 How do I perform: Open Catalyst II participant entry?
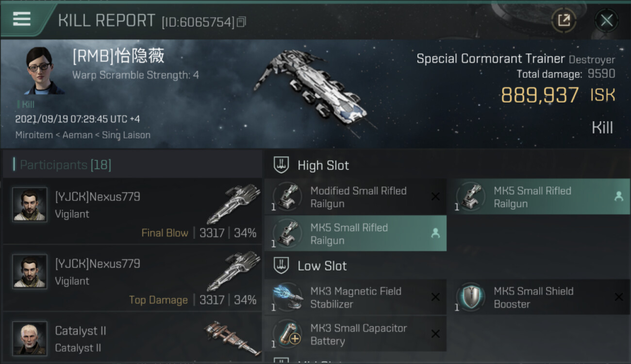tap(132, 338)
